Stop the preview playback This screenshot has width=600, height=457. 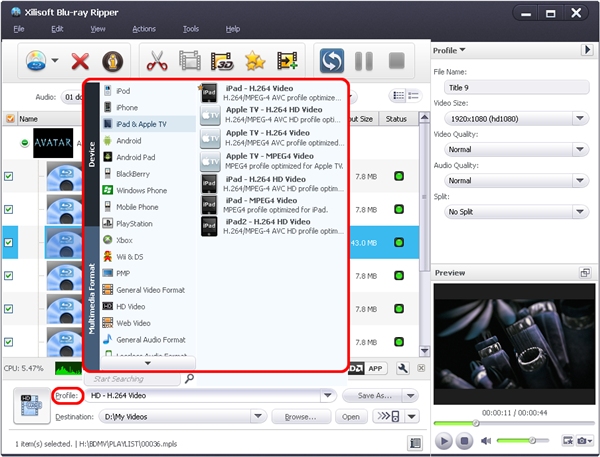(x=464, y=441)
